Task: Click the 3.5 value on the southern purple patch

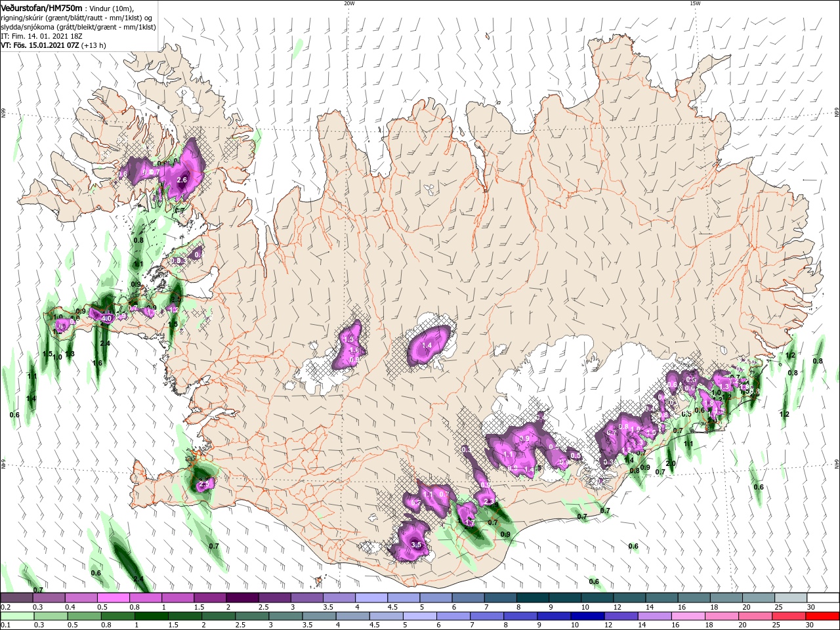Action: point(416,545)
